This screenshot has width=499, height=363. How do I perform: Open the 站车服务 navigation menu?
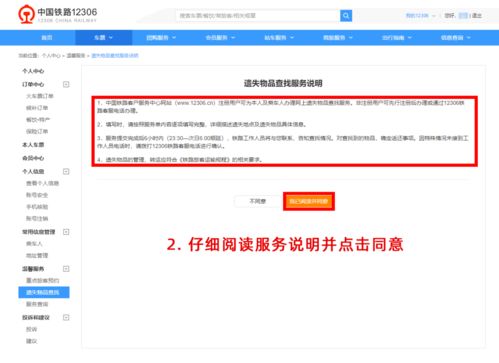279,38
